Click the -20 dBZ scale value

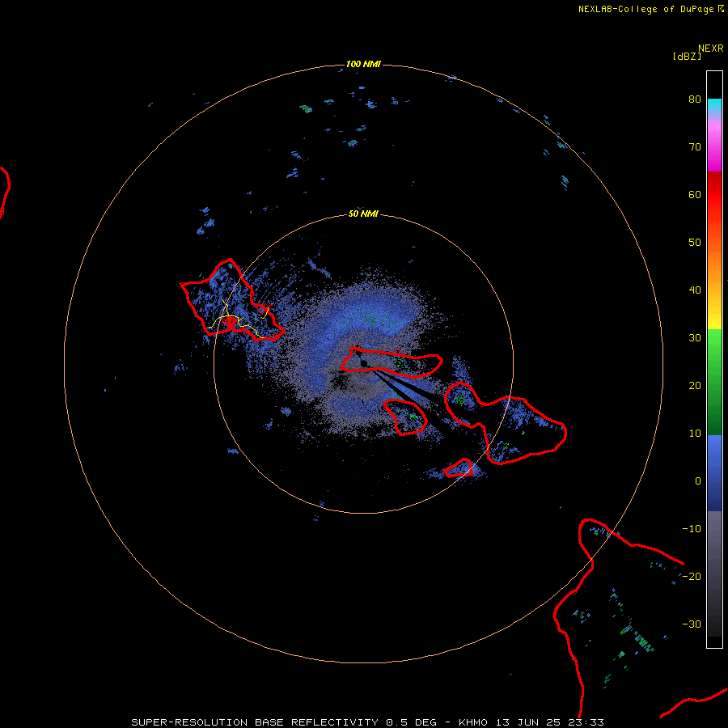692,577
